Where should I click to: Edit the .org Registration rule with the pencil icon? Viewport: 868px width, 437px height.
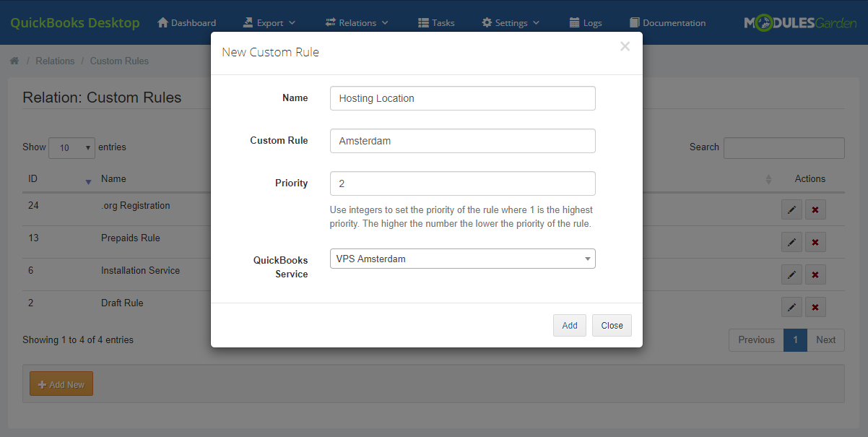point(791,209)
